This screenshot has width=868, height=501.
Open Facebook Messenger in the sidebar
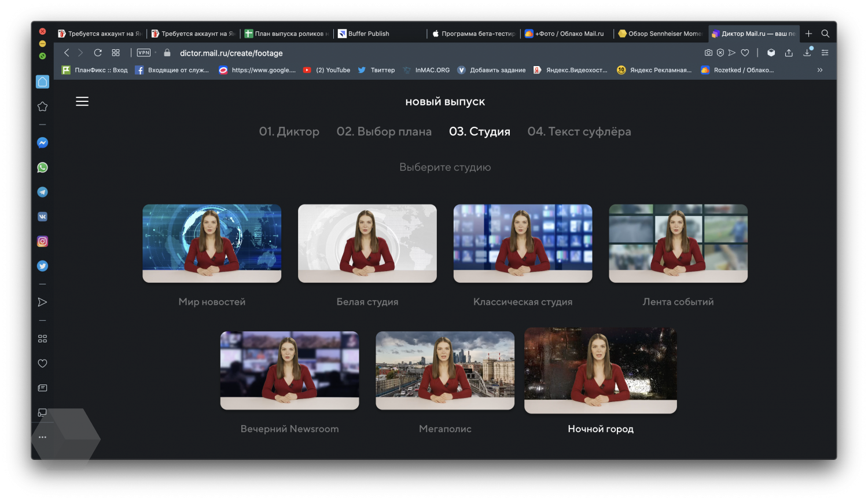point(42,143)
